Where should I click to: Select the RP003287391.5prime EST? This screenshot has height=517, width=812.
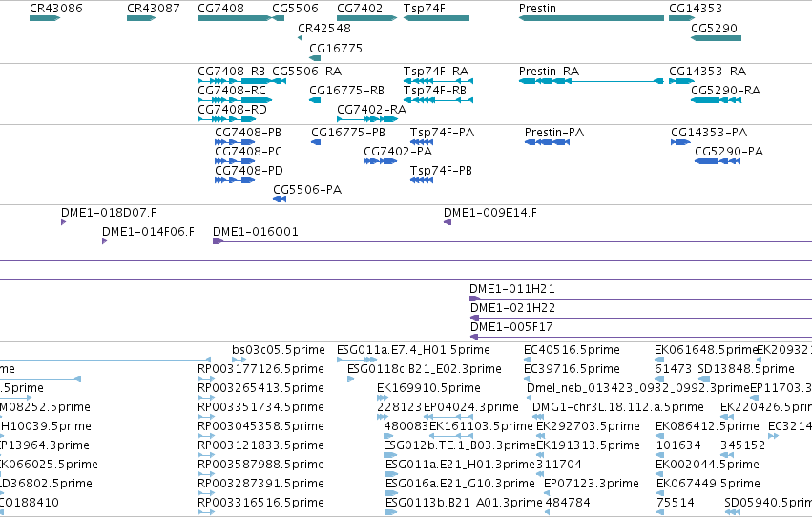point(206,493)
